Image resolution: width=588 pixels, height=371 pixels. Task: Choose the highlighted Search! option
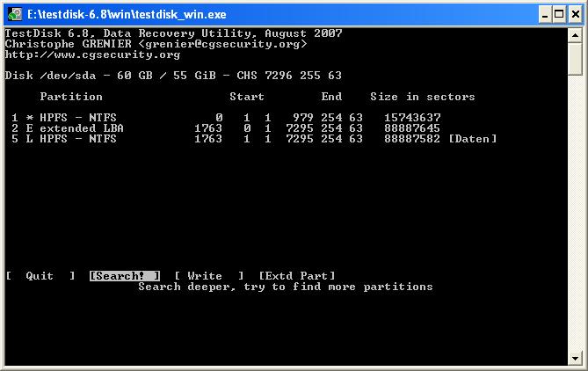pyautogui.click(x=125, y=276)
